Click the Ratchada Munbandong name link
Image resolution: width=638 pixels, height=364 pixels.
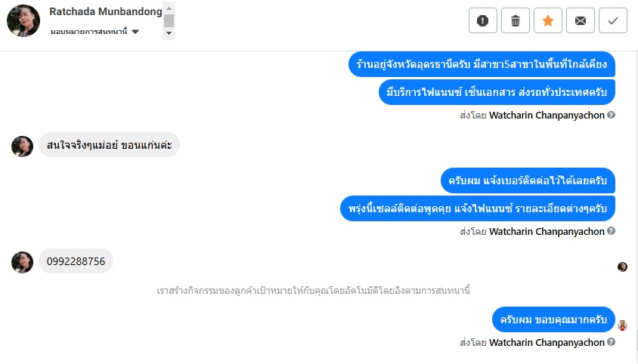[105, 12]
